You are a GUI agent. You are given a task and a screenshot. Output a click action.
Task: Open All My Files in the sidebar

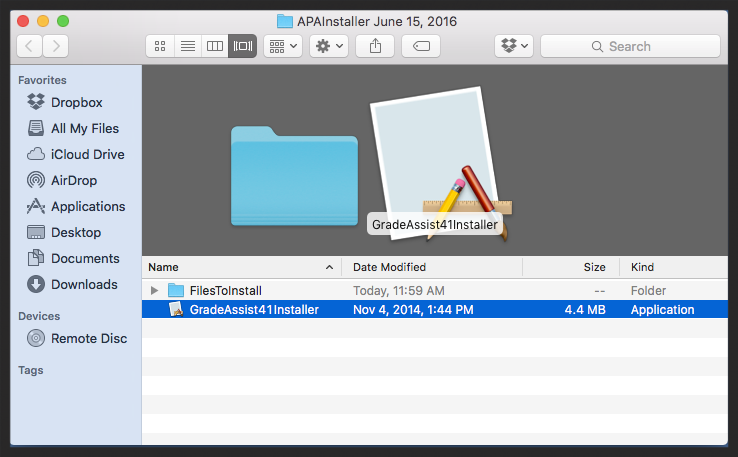[x=73, y=128]
